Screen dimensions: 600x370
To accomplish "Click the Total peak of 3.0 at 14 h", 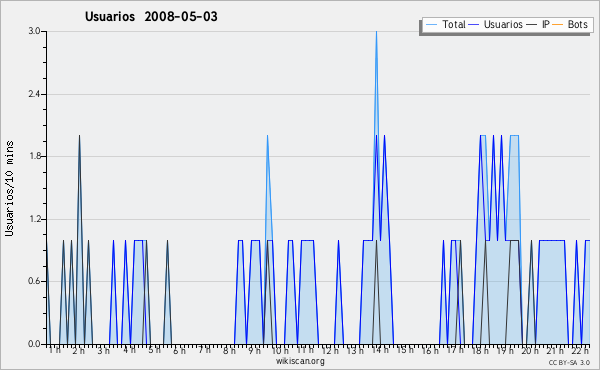I will (377, 32).
